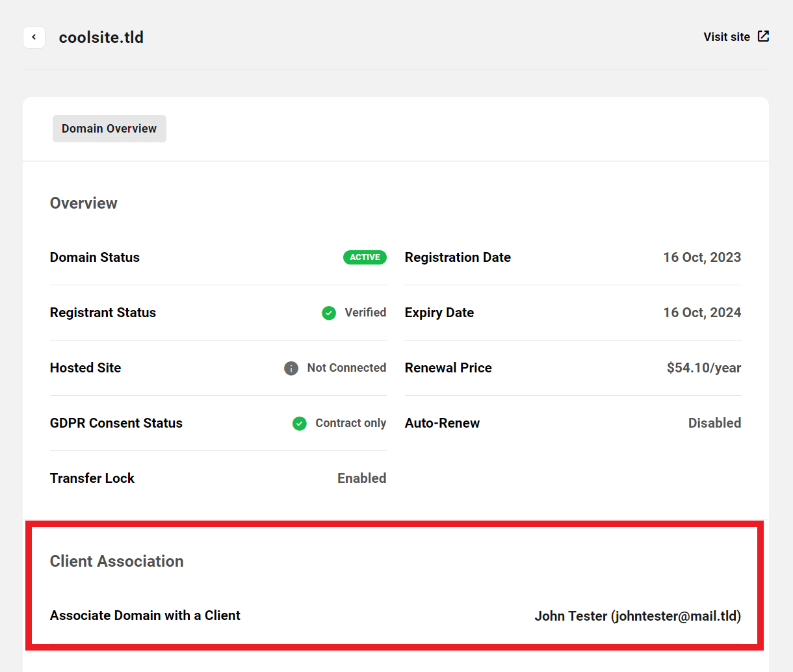Image resolution: width=793 pixels, height=672 pixels.
Task: Click the Domain Status label
Action: pos(95,257)
